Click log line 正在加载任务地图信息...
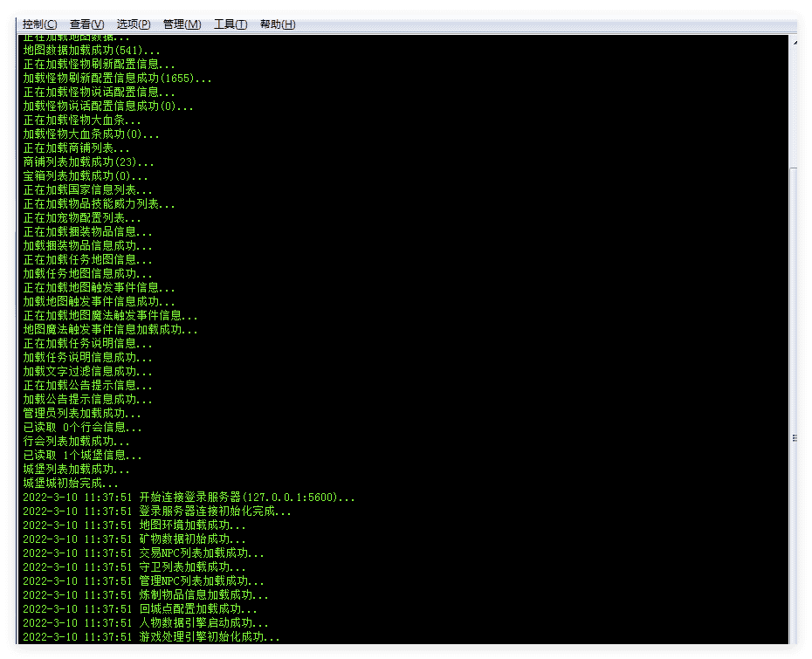The height and width of the screenshot is (659, 812). coord(87,260)
